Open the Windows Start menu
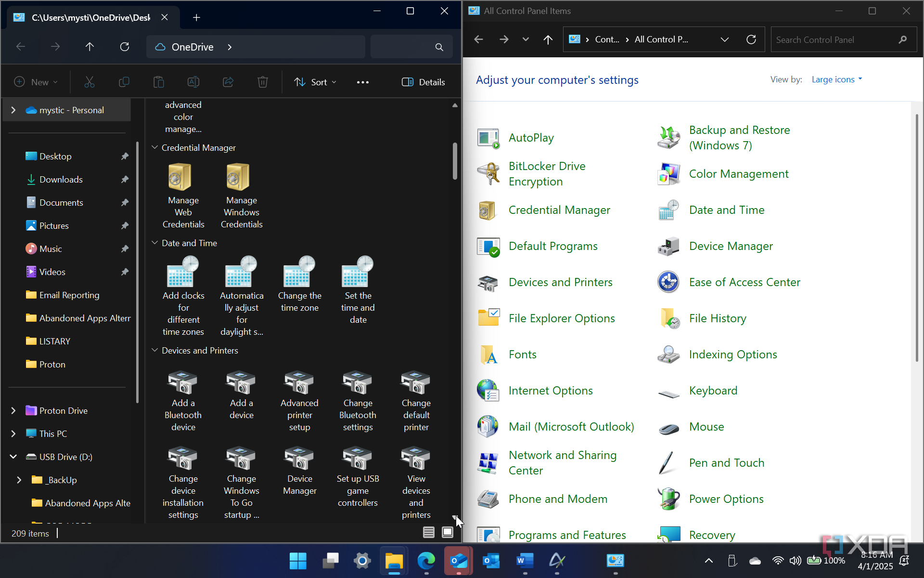 (x=298, y=560)
